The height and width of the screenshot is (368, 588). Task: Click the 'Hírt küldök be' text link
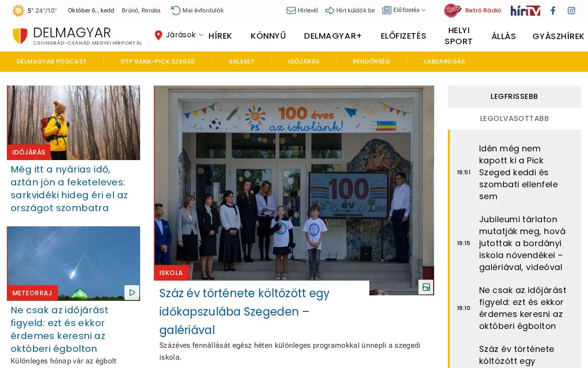point(356,10)
